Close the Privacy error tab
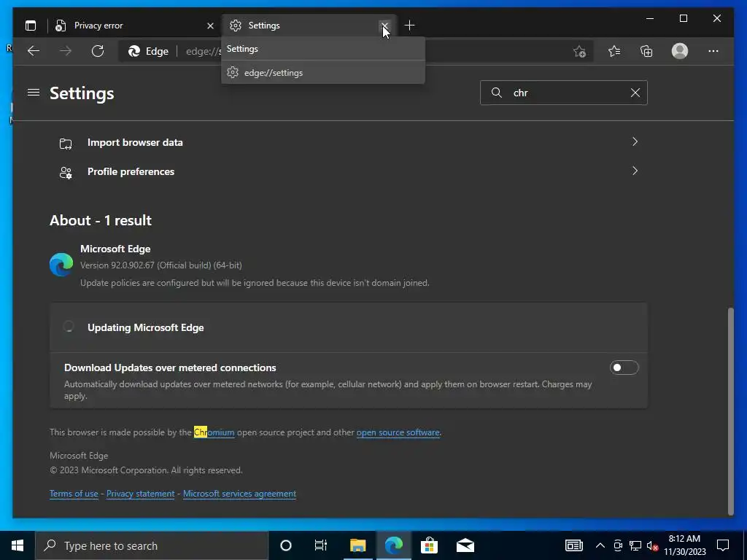Screen dimensions: 747x560 tap(210, 26)
